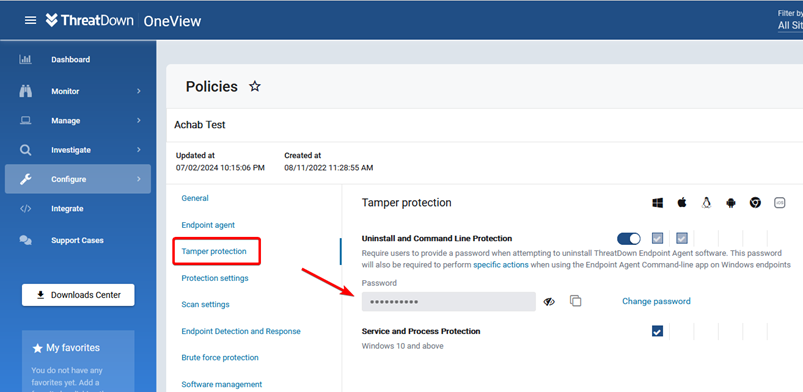The width and height of the screenshot is (803, 392).
Task: Click the Linux penguin platform icon
Action: 706,202
